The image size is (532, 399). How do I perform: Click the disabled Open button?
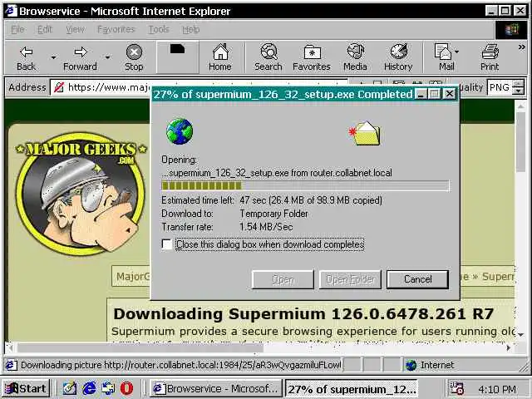point(283,279)
